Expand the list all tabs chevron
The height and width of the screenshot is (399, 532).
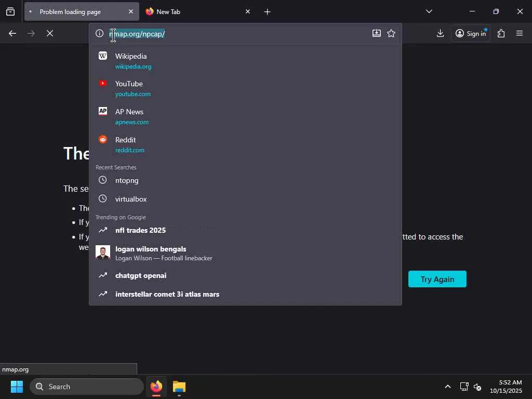(429, 11)
